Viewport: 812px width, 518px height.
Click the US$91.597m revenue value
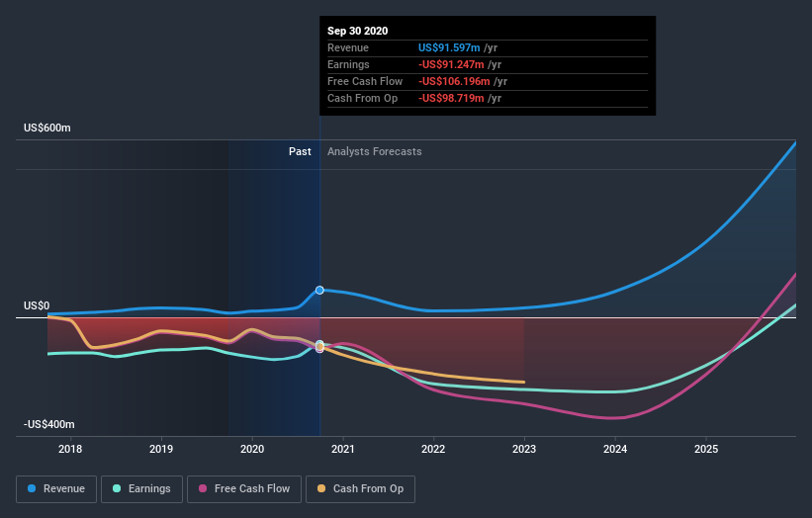coord(449,47)
